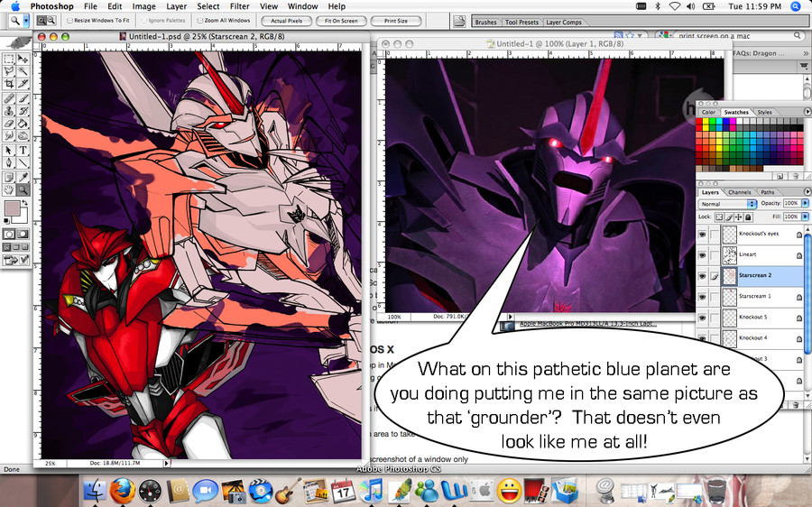Click the Zoom Out magnifier in options bar
The width and height of the screenshot is (812, 507).
(51, 20)
